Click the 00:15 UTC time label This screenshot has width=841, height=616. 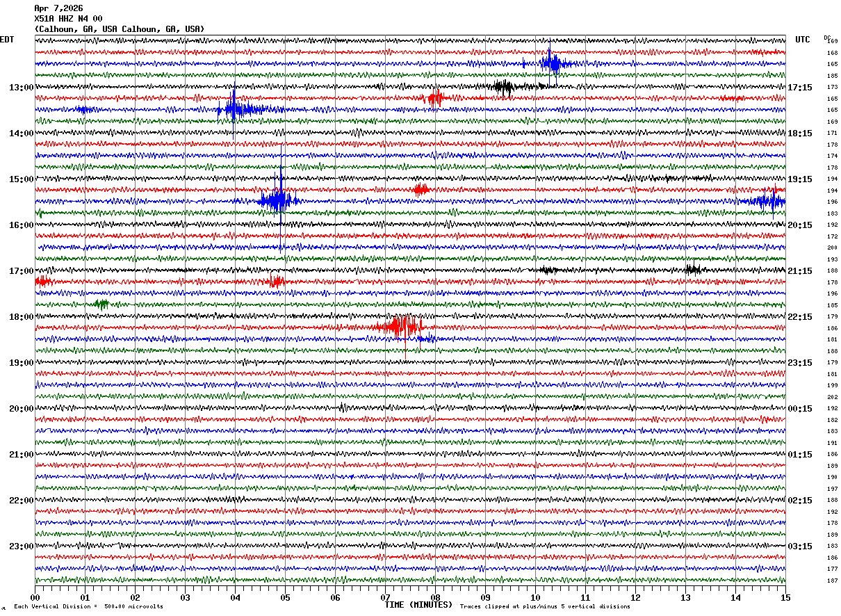(x=800, y=409)
